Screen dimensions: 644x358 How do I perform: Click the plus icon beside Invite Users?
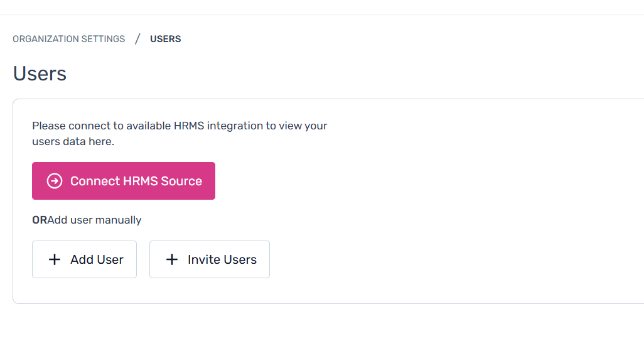coord(172,259)
